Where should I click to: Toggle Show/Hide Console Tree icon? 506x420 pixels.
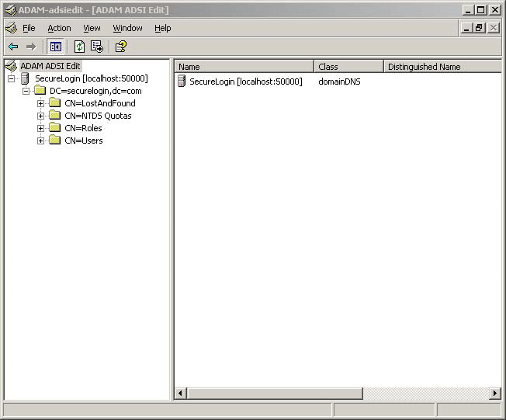tap(56, 47)
